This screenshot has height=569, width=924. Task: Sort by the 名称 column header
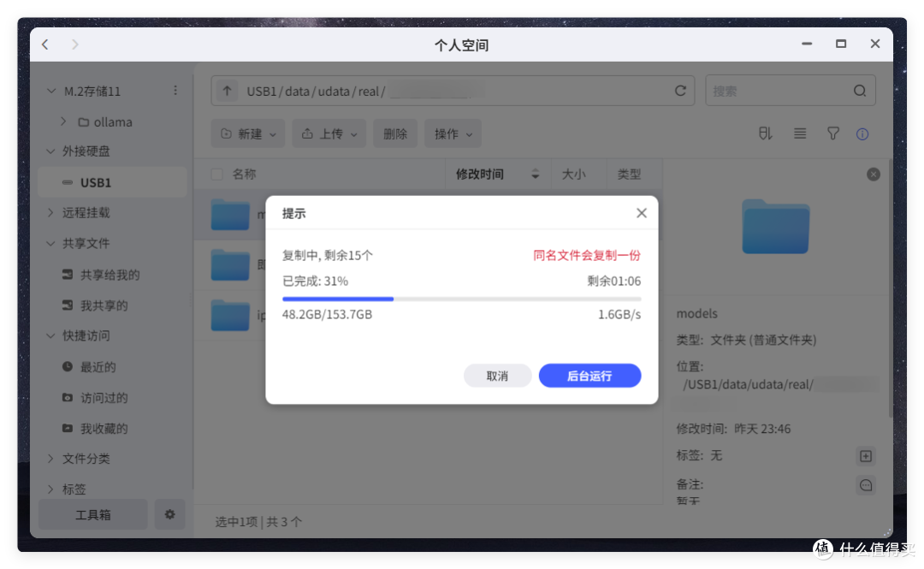244,174
